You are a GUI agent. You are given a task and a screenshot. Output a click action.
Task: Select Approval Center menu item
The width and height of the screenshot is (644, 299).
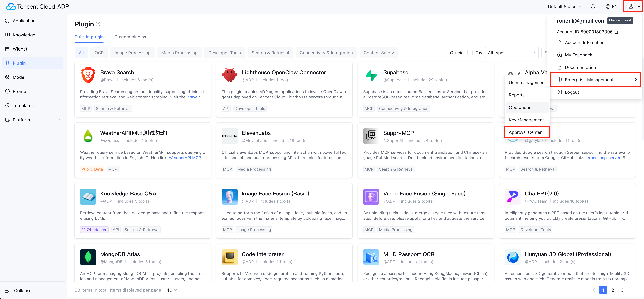(525, 132)
